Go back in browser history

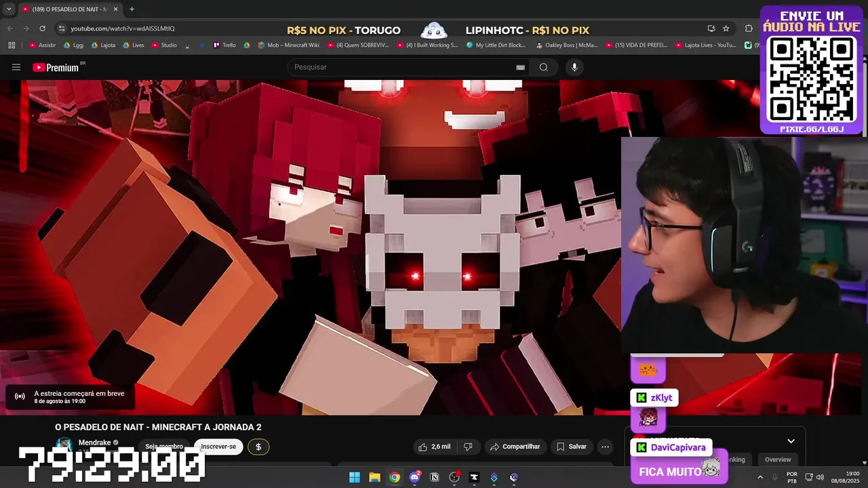click(x=9, y=28)
